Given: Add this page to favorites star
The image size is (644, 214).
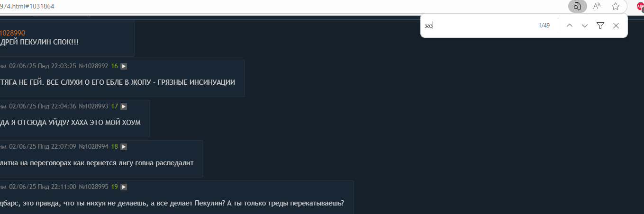Looking at the screenshot, I should [616, 6].
